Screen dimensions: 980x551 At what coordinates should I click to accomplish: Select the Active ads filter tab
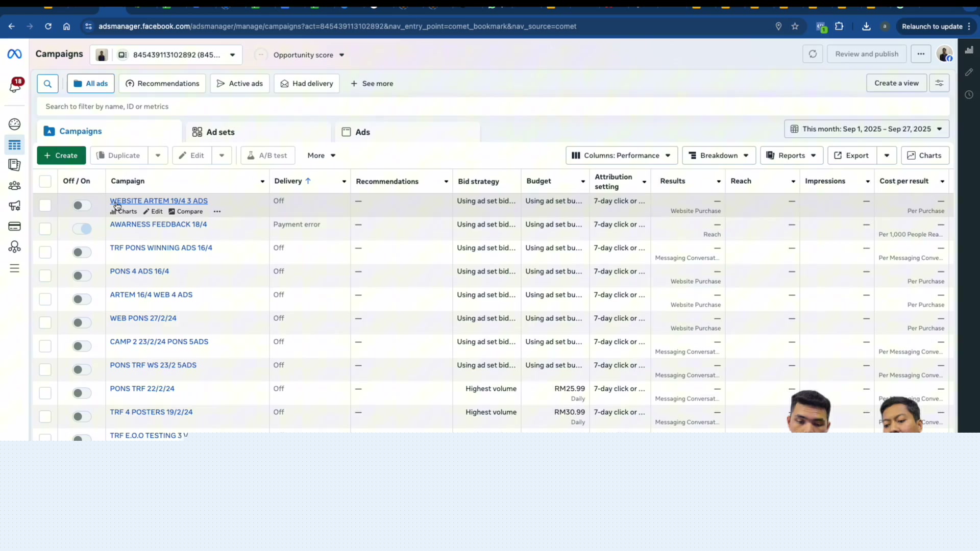[239, 84]
